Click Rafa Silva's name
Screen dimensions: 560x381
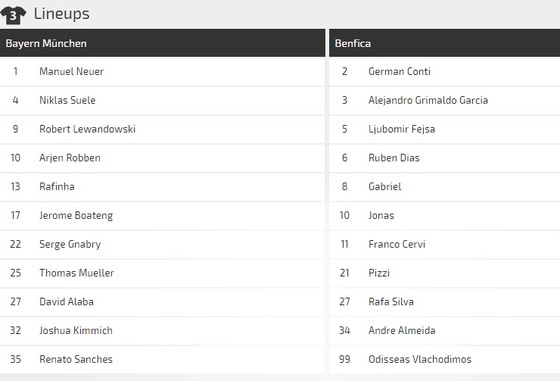[x=391, y=302]
